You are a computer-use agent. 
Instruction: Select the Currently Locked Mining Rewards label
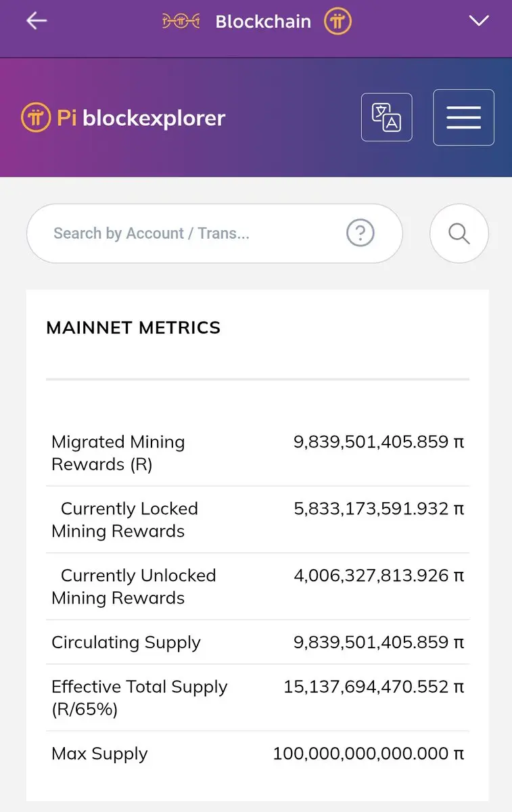(x=124, y=520)
